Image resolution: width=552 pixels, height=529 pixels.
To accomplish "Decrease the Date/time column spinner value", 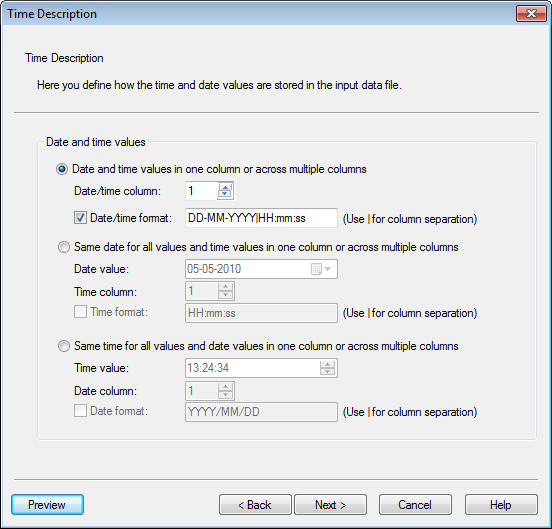I will 225,195.
